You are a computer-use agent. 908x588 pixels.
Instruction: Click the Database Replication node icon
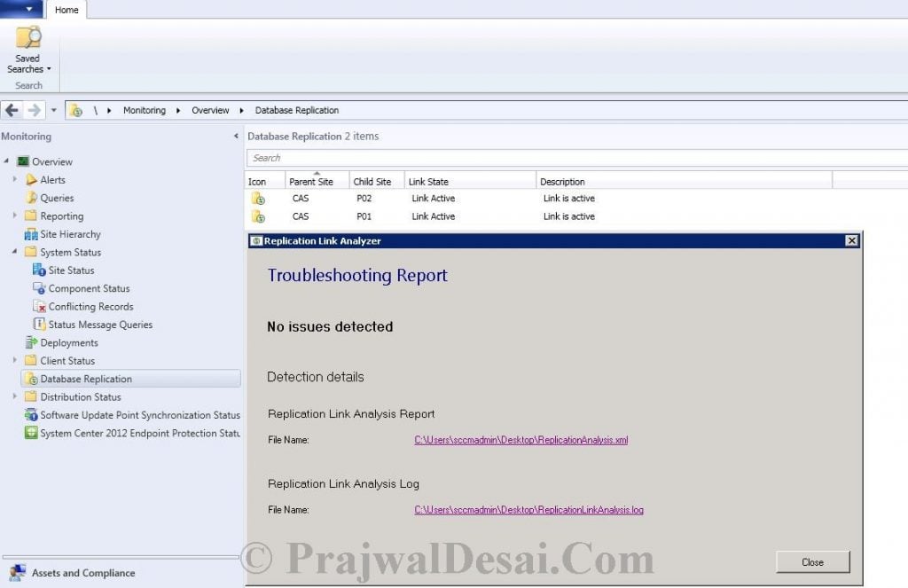(32, 379)
